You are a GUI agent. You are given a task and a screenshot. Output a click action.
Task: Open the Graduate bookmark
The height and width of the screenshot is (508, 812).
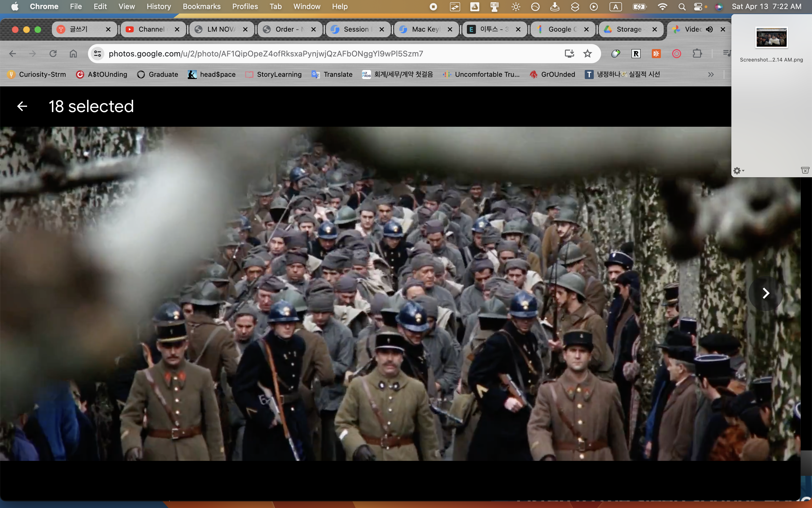pyautogui.click(x=157, y=75)
